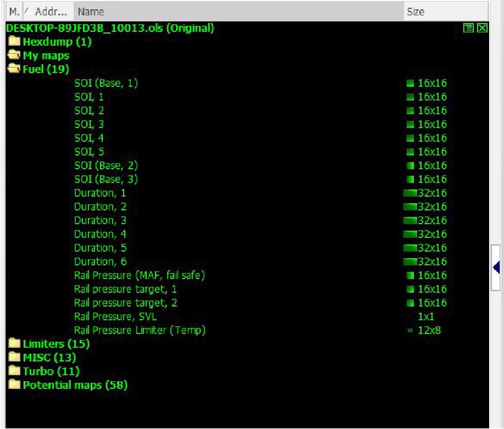Click the green size bar of Duration, 1
This screenshot has width=504, height=429.
tap(410, 193)
